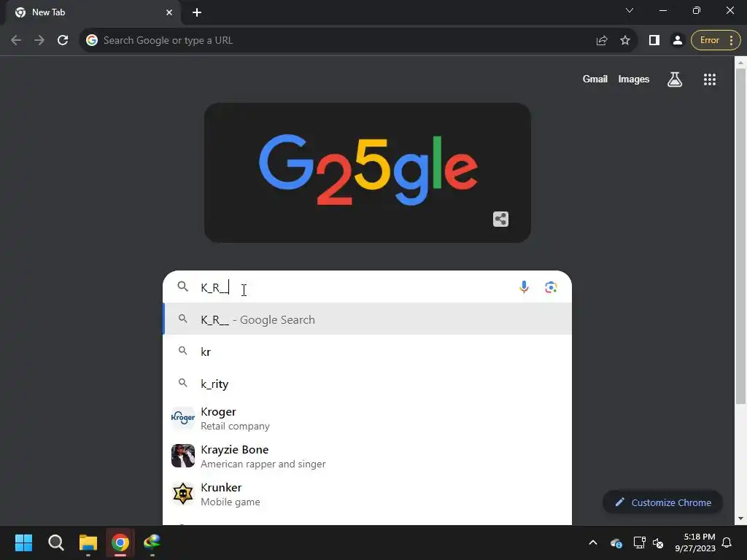Open the share this page icon
The width and height of the screenshot is (747, 560).
[602, 41]
